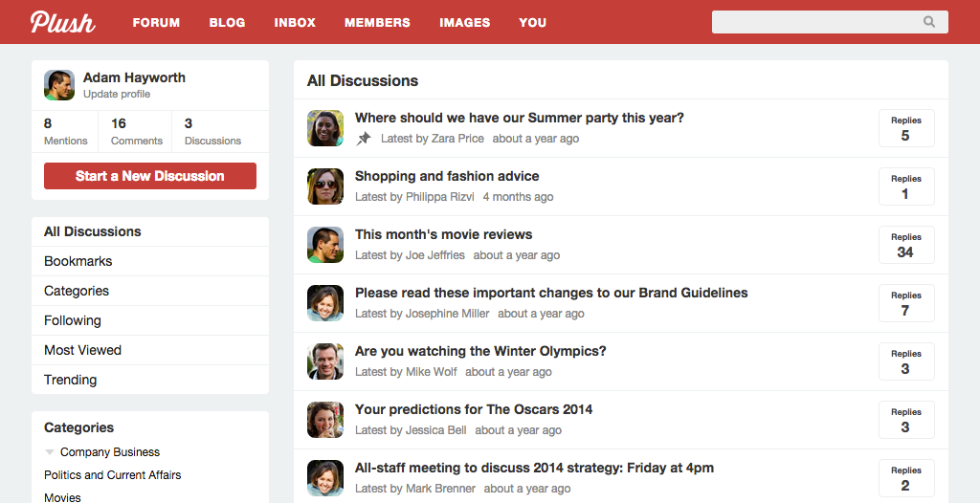The image size is (980, 503).
Task: Click the avatar beside Summer party discussion
Action: [325, 128]
